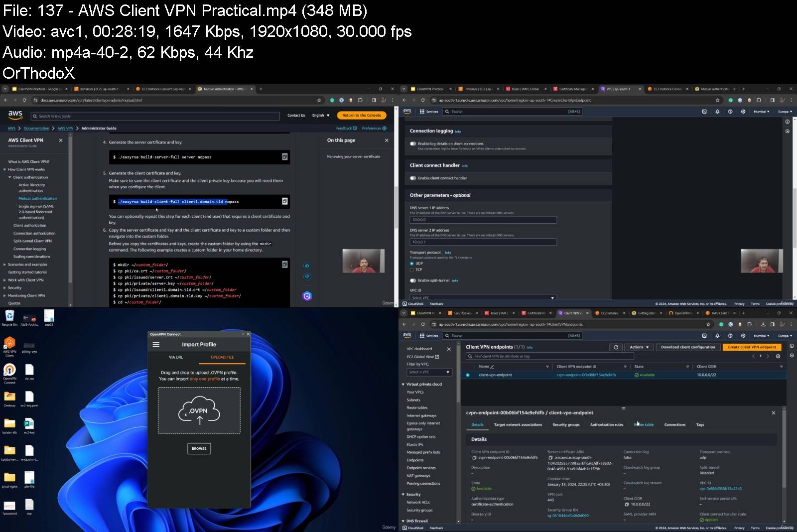Copy the Client VPN endpoint ID in Details
This screenshot has width=797, height=532.
tap(475, 457)
